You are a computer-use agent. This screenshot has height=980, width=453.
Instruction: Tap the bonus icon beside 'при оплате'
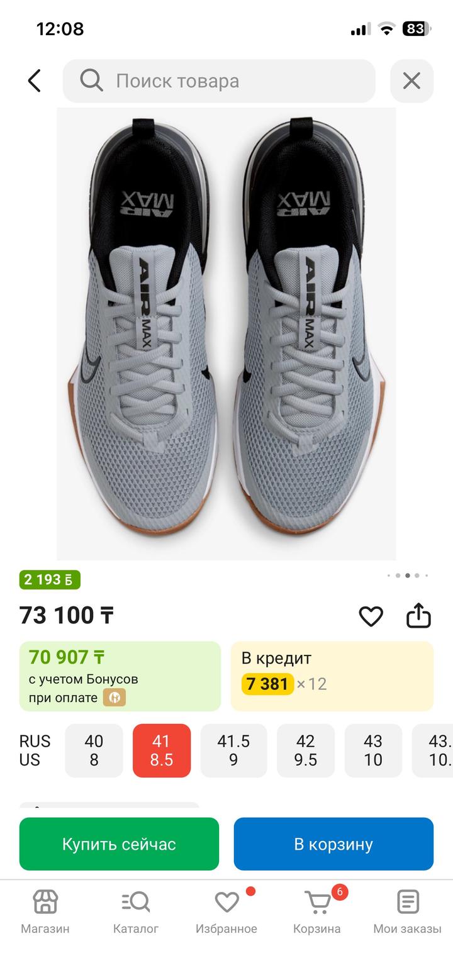click(115, 698)
